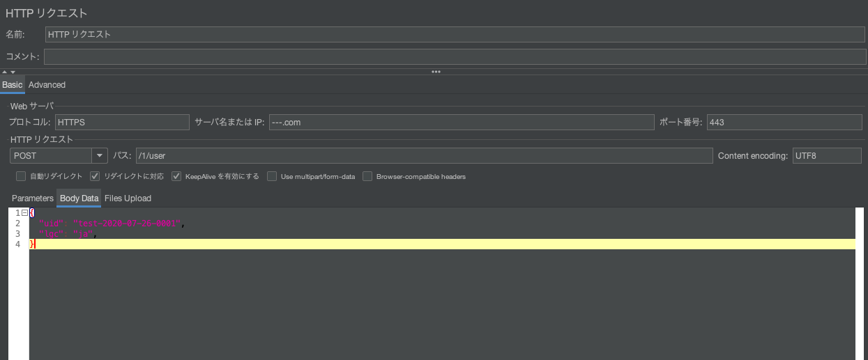Enable Browser-compatible headers checkbox
Screen dimensions: 868x360
coord(367,176)
